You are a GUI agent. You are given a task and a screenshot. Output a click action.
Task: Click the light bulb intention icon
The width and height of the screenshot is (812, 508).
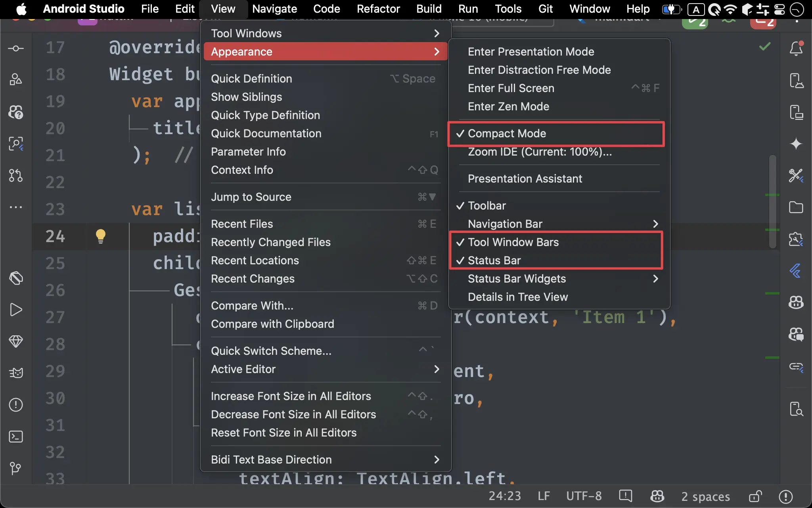click(x=101, y=236)
